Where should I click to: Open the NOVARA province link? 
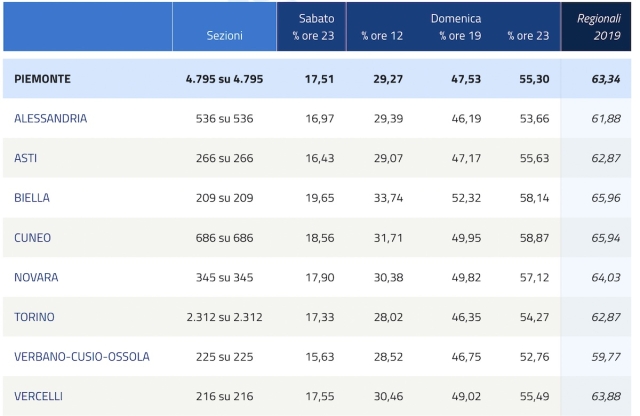36,277
